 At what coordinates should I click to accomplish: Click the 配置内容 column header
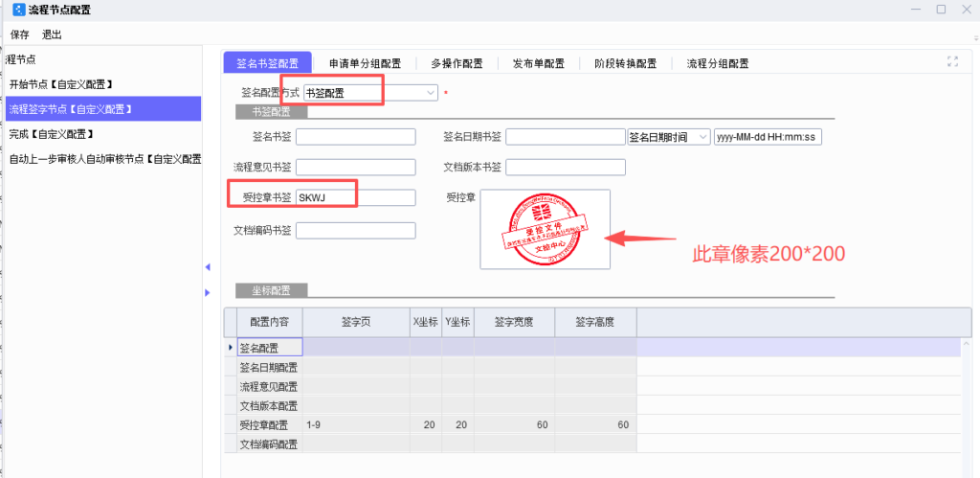coord(270,323)
